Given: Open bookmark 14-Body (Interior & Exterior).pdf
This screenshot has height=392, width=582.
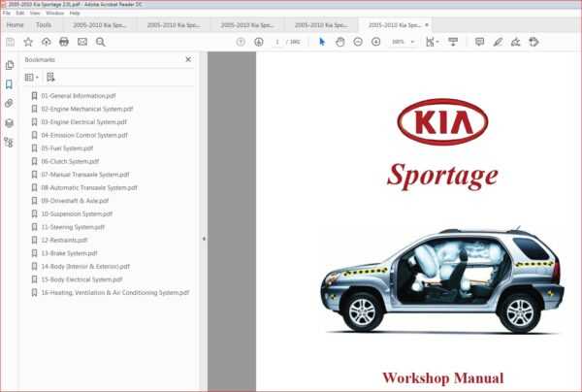Looking at the screenshot, I should [85, 266].
